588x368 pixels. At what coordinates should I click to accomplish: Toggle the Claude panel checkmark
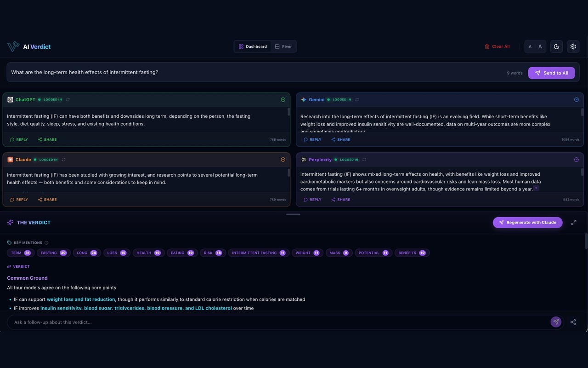pyautogui.click(x=283, y=160)
